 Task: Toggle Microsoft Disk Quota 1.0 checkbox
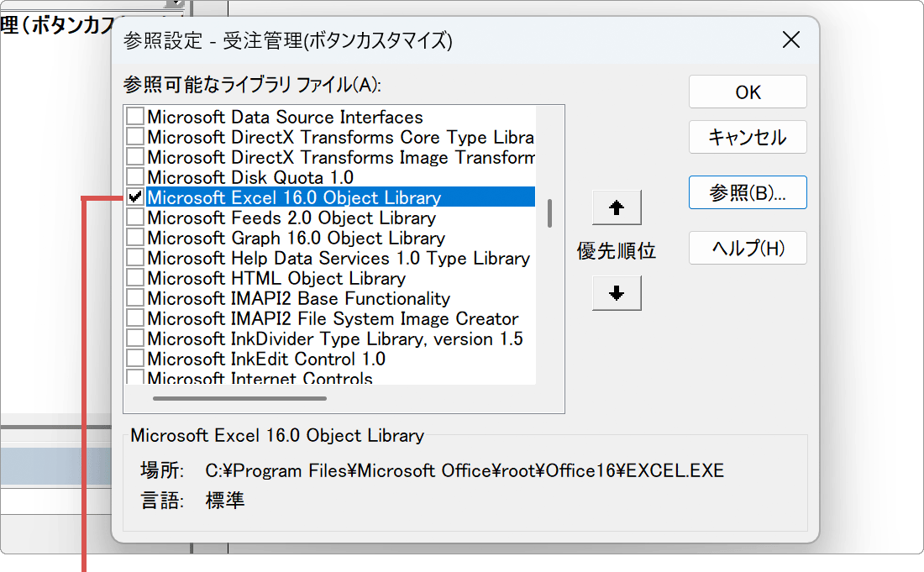(134, 177)
